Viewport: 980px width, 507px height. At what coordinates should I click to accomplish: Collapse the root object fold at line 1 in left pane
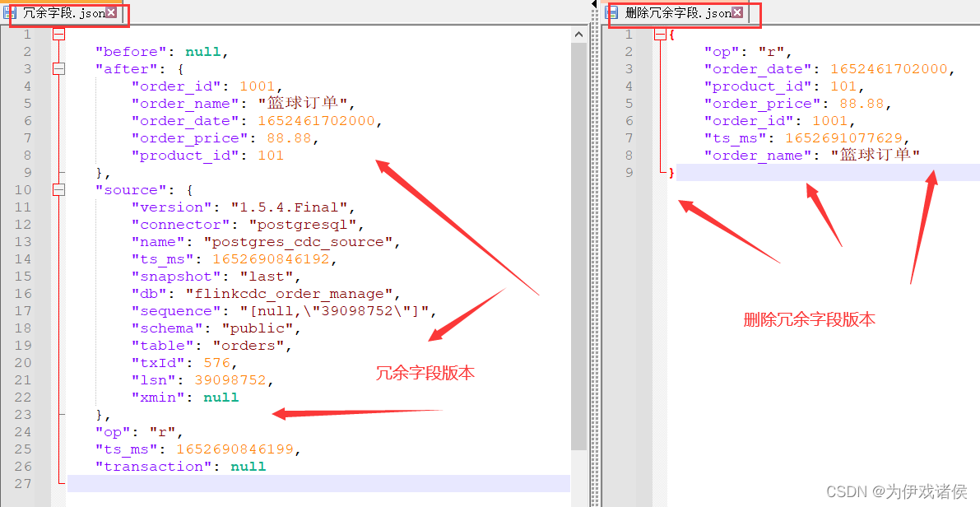[58, 35]
